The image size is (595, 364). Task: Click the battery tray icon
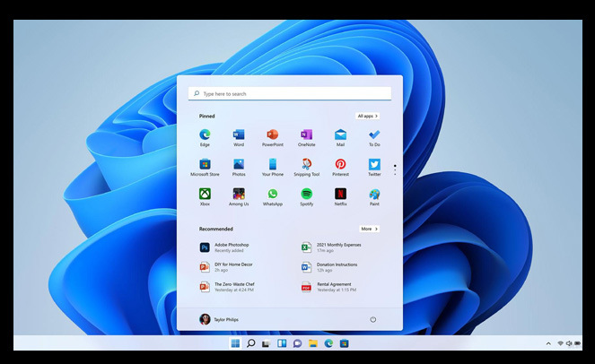pyautogui.click(x=577, y=343)
